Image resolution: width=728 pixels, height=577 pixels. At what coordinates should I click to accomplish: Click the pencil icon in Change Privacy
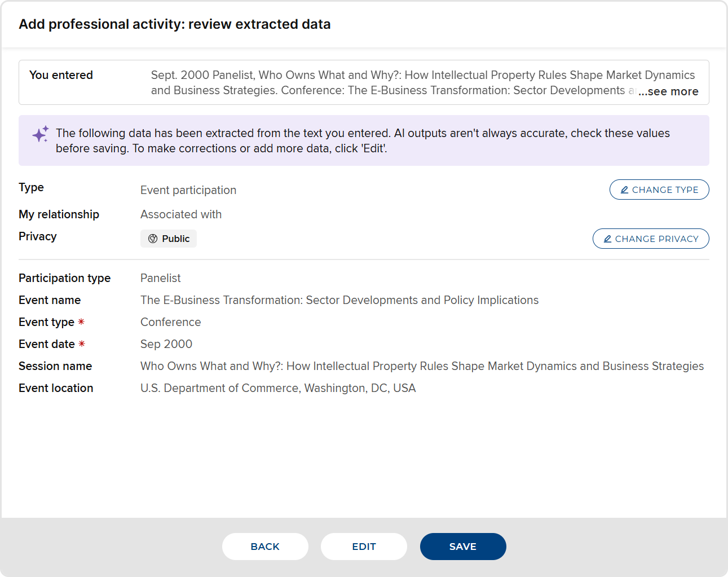(607, 239)
